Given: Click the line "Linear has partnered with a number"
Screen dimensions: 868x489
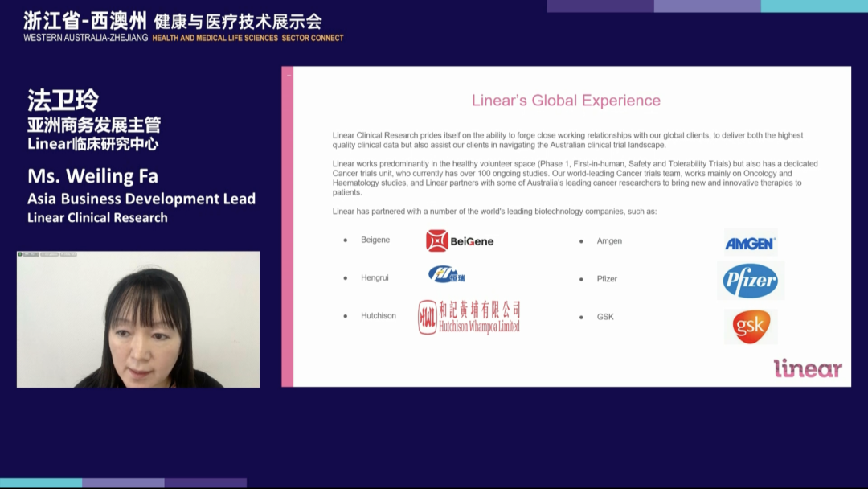Looking at the screenshot, I should 494,211.
